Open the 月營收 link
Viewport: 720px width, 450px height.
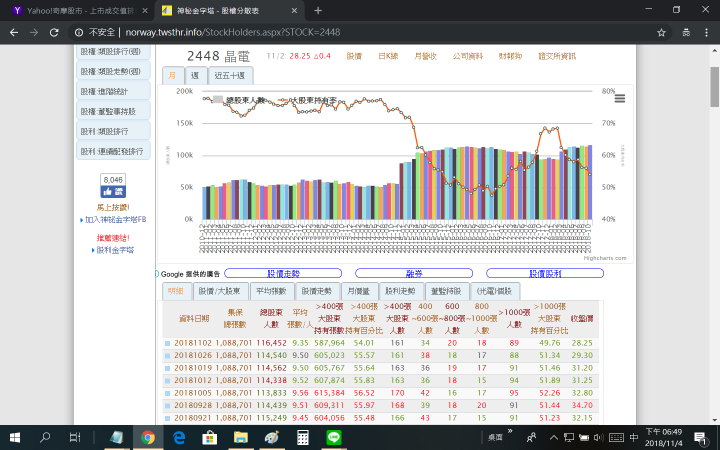[x=424, y=57]
